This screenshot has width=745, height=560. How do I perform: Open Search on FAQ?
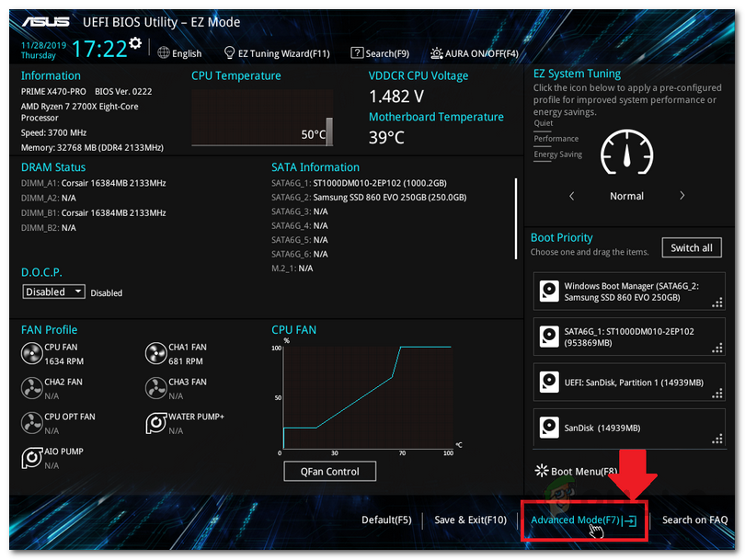[x=694, y=520]
